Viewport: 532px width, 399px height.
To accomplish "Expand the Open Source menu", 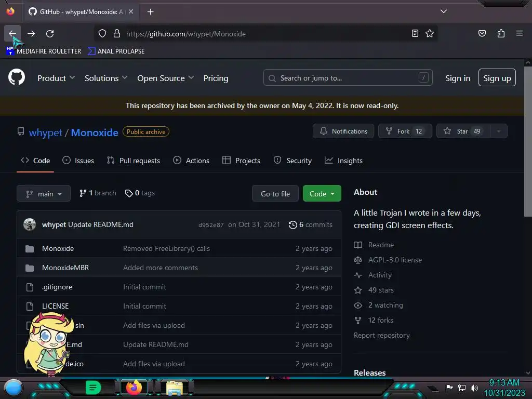I will 166,78.
